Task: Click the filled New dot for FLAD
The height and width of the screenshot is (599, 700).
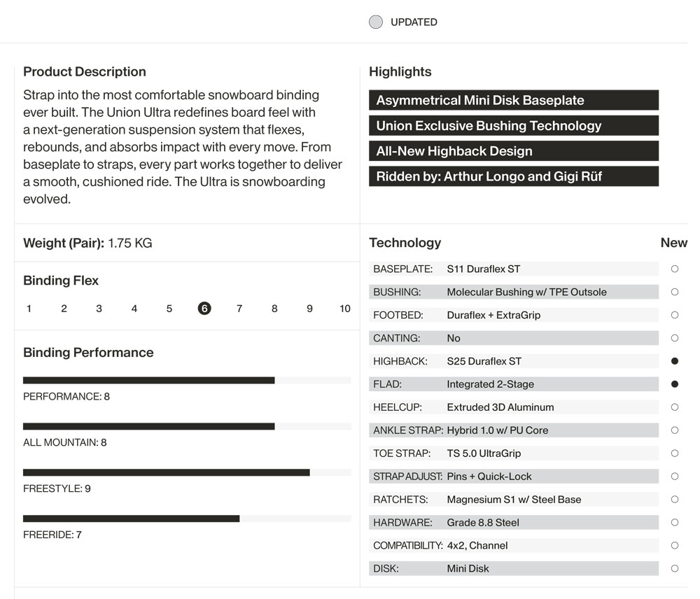Action: [x=675, y=384]
